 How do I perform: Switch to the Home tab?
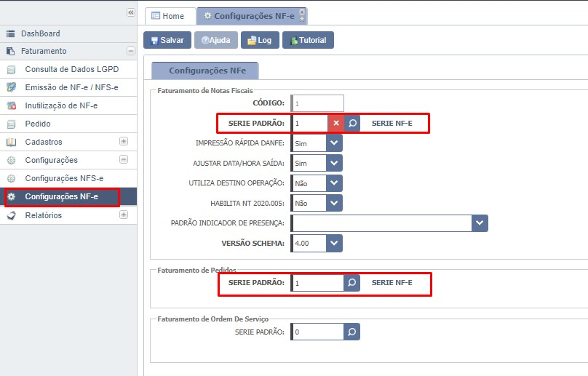point(168,16)
